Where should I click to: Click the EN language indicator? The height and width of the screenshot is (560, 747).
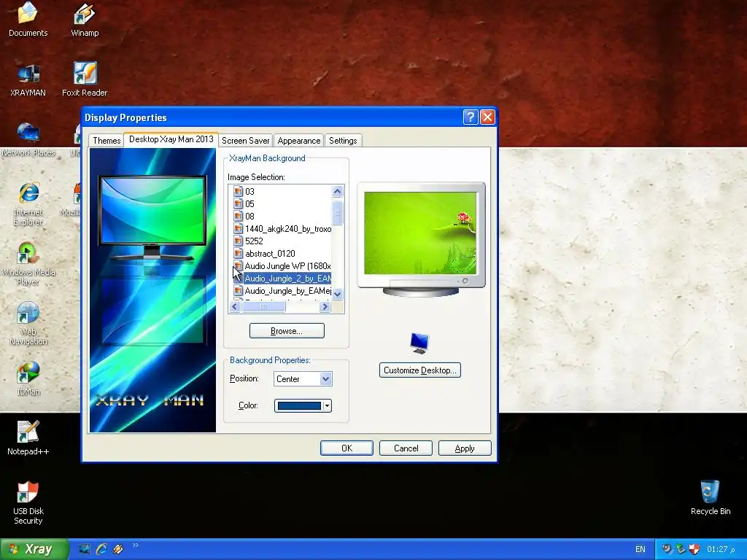pos(640,549)
